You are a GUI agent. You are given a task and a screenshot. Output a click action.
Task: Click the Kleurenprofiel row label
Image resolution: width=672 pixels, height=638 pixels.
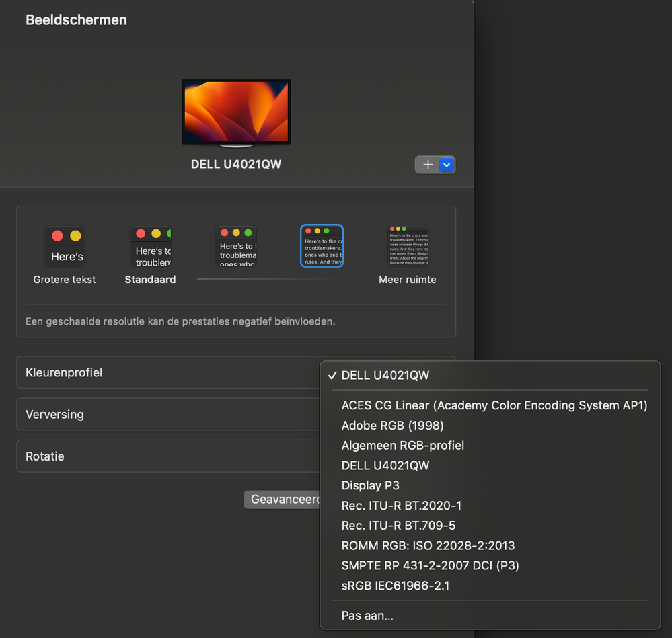point(64,372)
